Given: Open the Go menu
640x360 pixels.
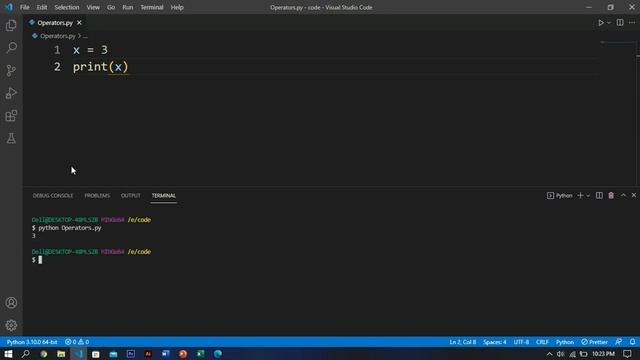Looking at the screenshot, I should click(x=111, y=7).
